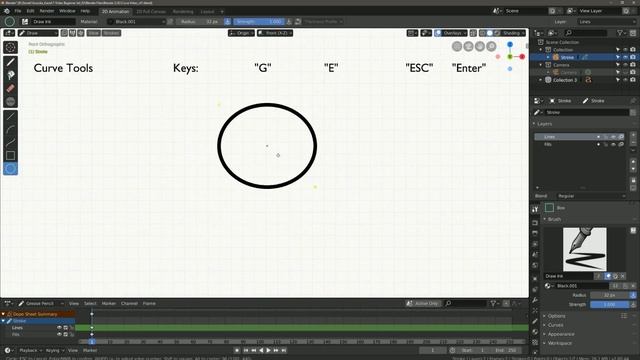Adjust the Radius field in properties panel
Screen dimensions: 640x360
click(x=609, y=295)
